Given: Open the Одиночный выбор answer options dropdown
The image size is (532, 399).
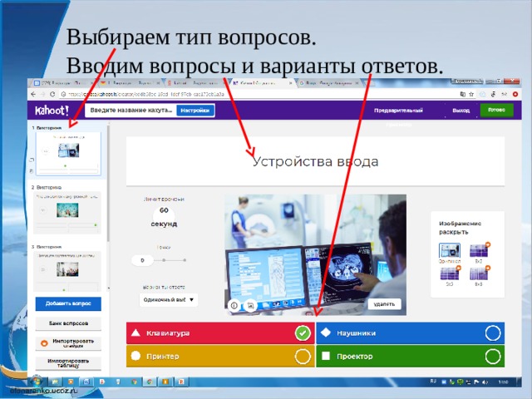Looking at the screenshot, I should click(x=169, y=299).
